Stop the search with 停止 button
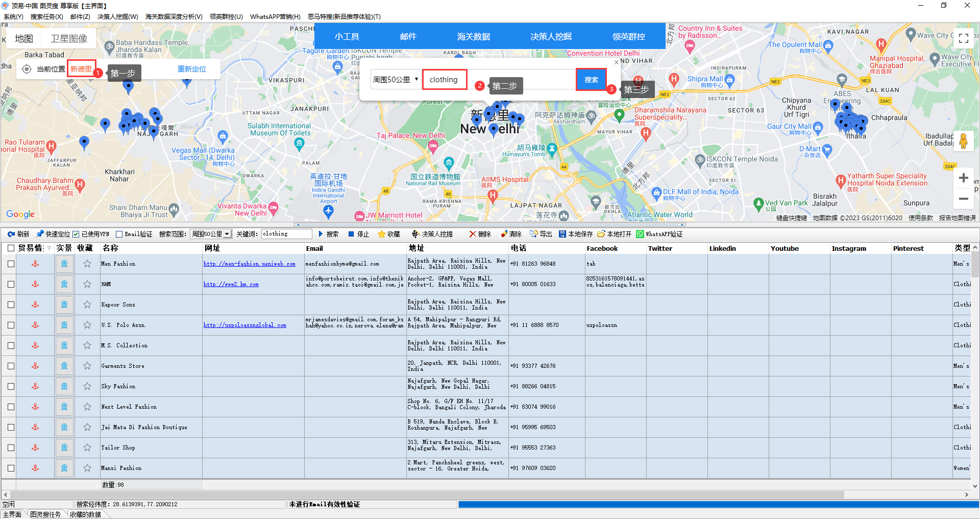980x519 pixels. tap(359, 234)
